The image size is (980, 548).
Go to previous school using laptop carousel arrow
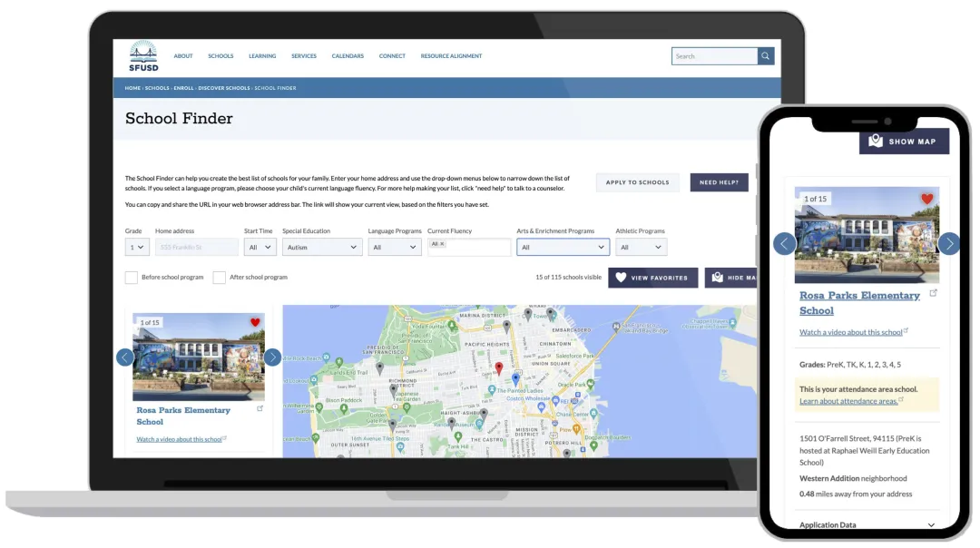(x=125, y=357)
